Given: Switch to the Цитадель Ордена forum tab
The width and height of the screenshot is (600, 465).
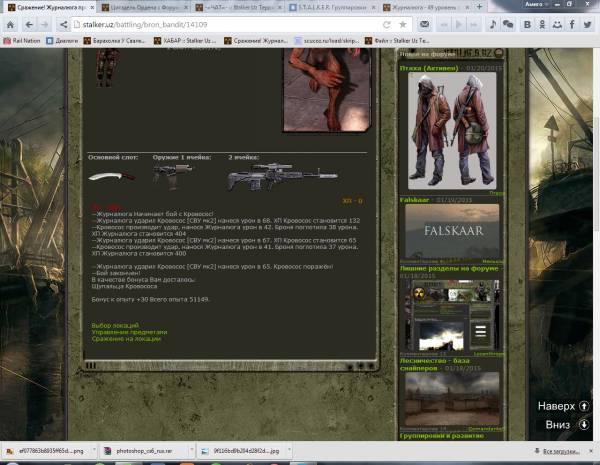Looking at the screenshot, I should coord(143,7).
